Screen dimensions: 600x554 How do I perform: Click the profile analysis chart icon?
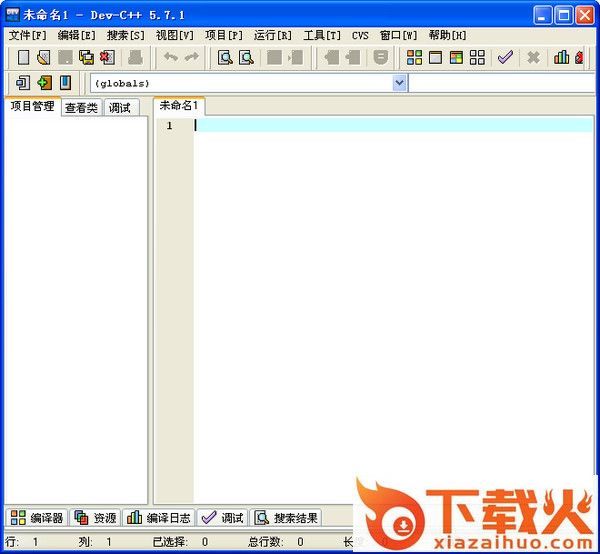[561, 58]
